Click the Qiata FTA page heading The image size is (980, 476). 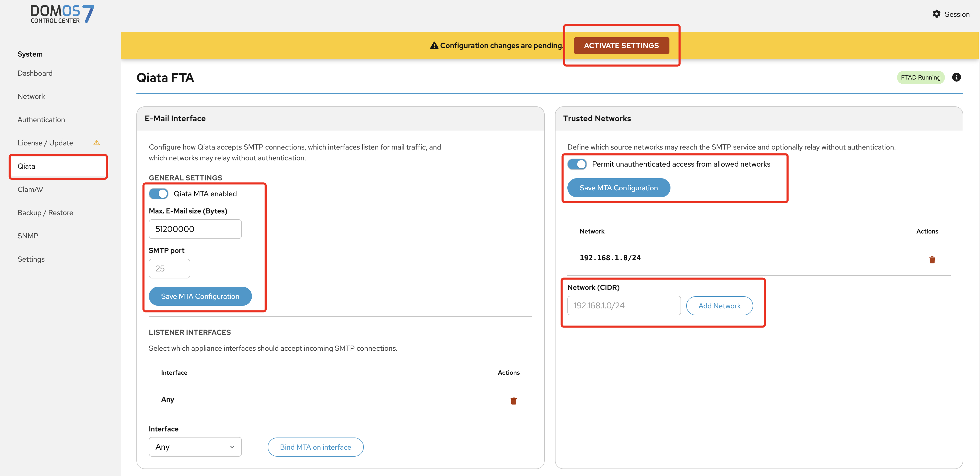point(165,77)
